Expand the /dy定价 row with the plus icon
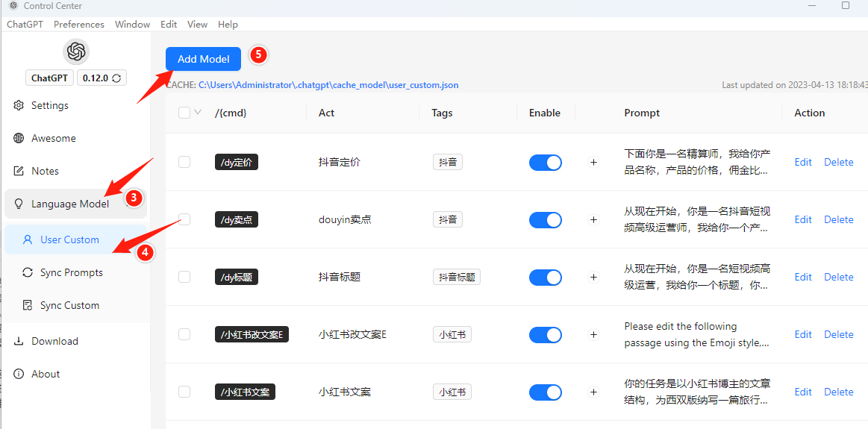The width and height of the screenshot is (868, 429). point(594,162)
